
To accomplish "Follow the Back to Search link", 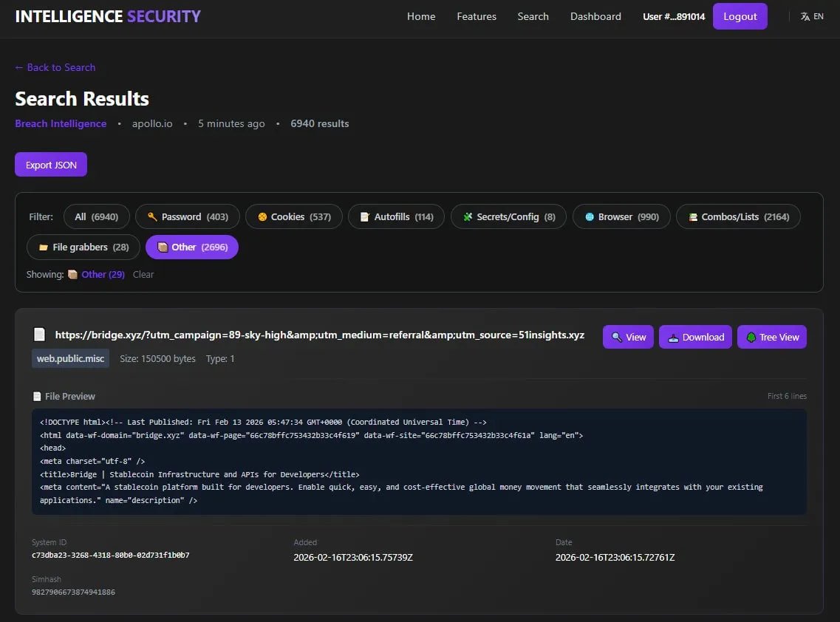I will click(x=55, y=67).
